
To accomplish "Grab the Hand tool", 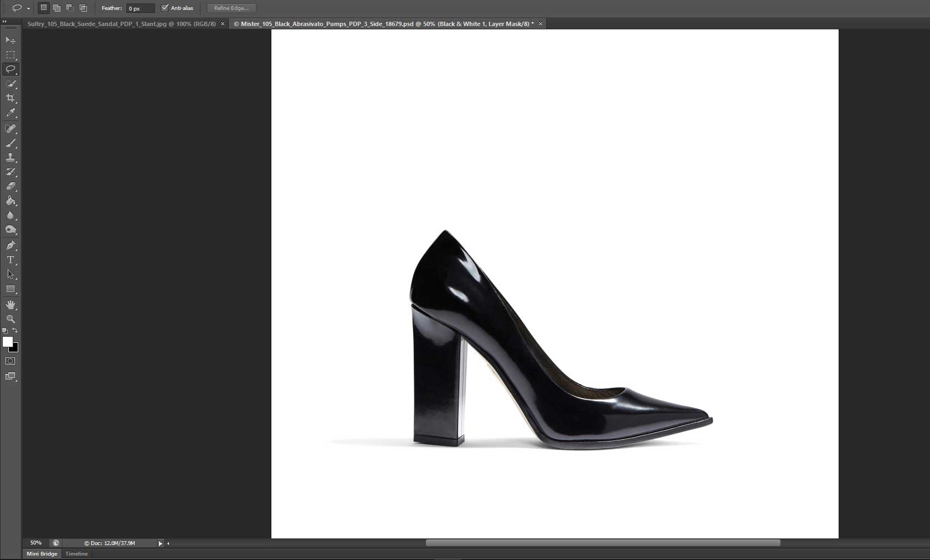I will [x=10, y=304].
